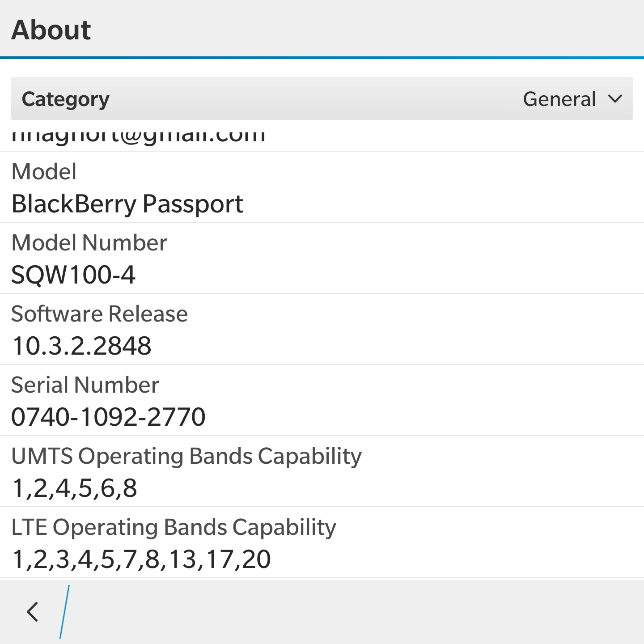The height and width of the screenshot is (644, 644).
Task: Open the Category dropdown
Action: pos(322,98)
